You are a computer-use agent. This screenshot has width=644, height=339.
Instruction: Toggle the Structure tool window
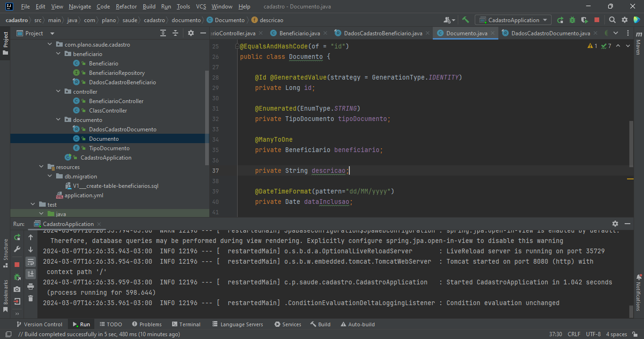point(5,253)
